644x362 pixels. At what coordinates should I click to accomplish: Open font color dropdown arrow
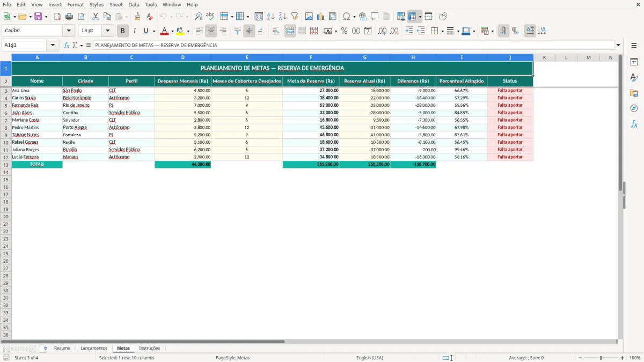click(172, 31)
